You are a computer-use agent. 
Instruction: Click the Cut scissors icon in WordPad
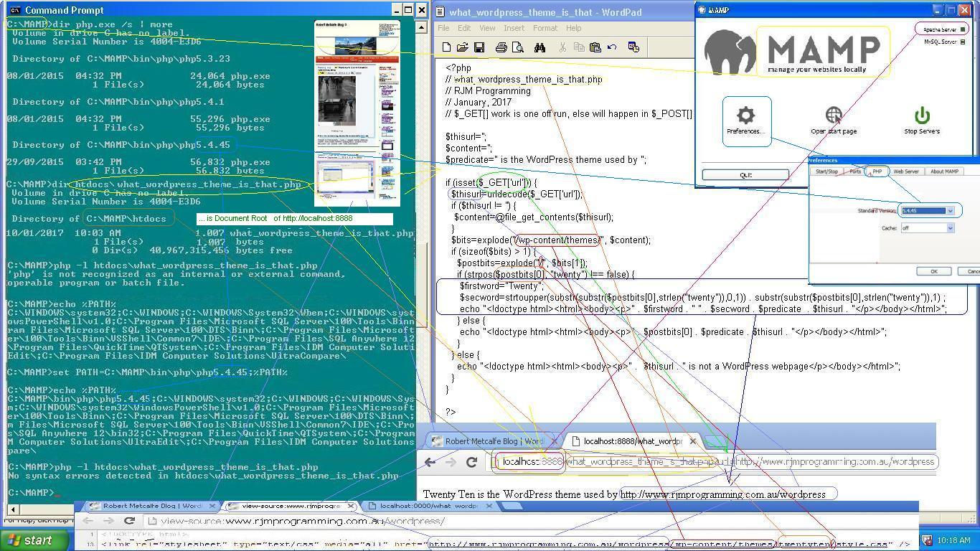562,47
